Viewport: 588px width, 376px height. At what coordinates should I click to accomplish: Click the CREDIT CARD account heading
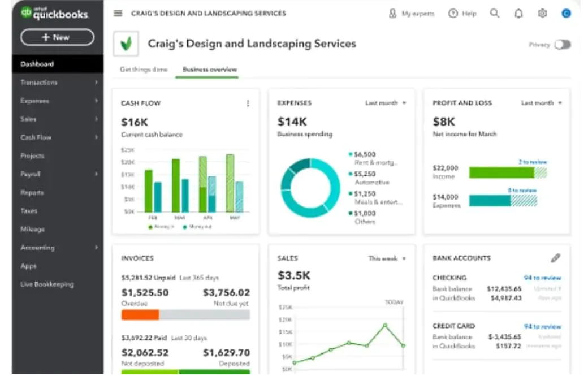[453, 326]
